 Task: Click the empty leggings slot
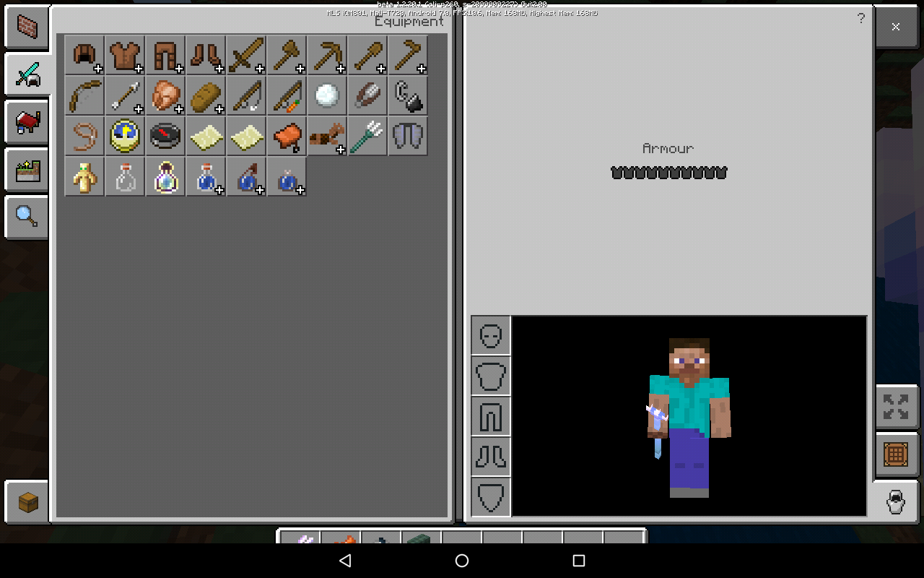point(491,416)
